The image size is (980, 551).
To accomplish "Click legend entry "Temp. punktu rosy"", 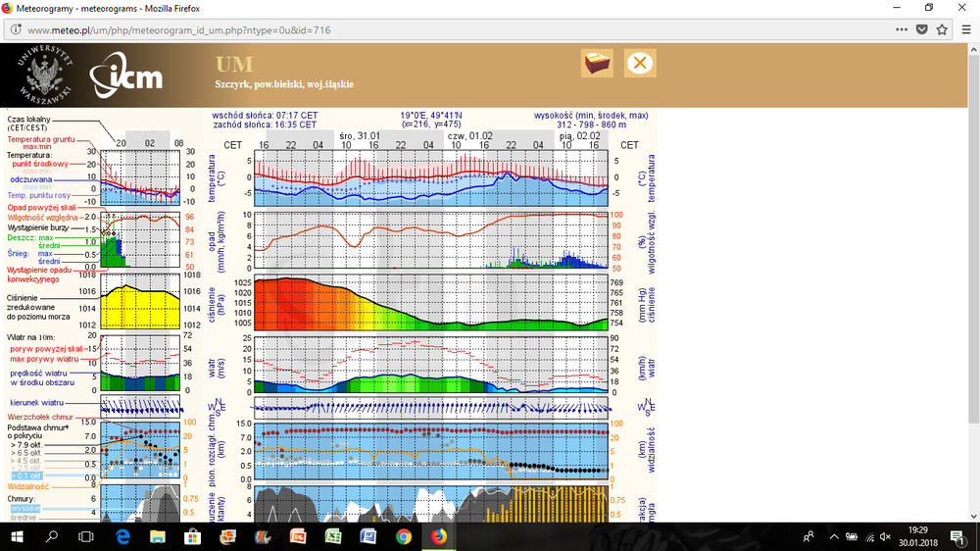I will point(39,195).
